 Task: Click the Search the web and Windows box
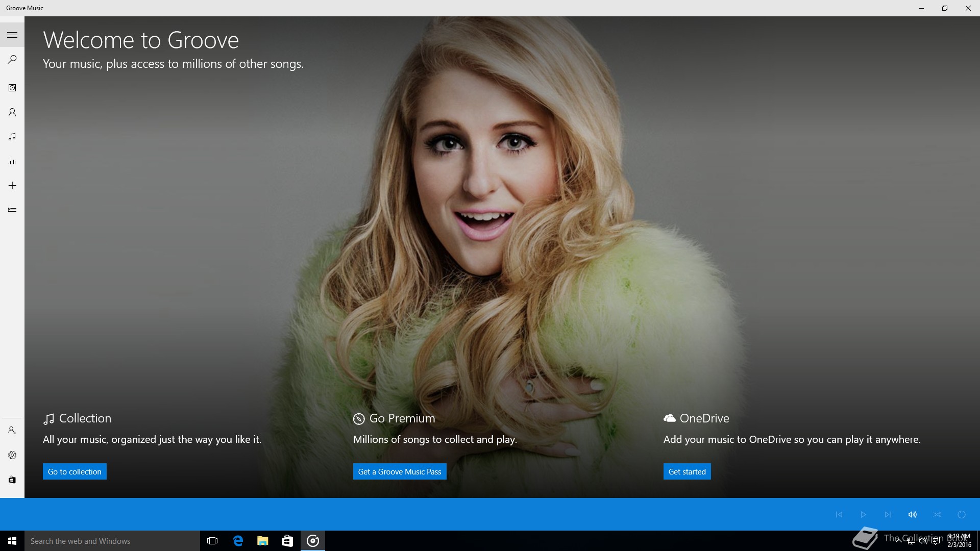point(112,541)
